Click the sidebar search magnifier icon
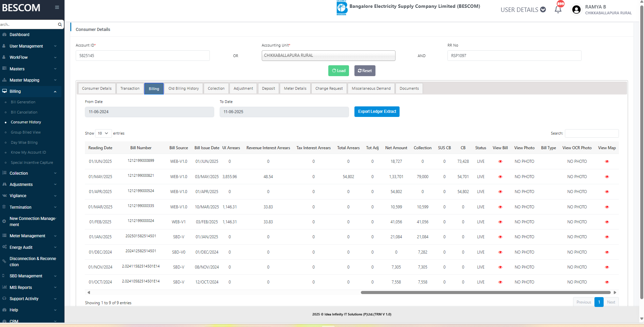644x327 pixels. click(60, 24)
